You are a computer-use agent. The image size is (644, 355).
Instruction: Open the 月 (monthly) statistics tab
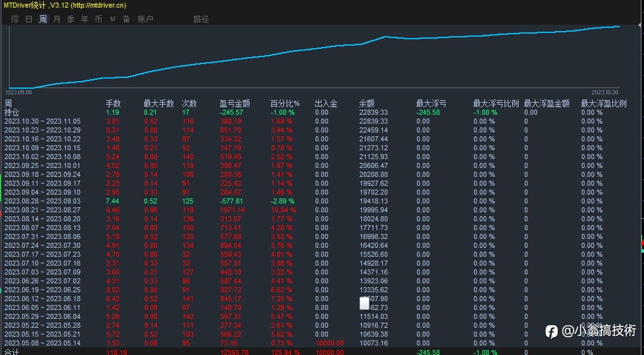click(x=57, y=19)
